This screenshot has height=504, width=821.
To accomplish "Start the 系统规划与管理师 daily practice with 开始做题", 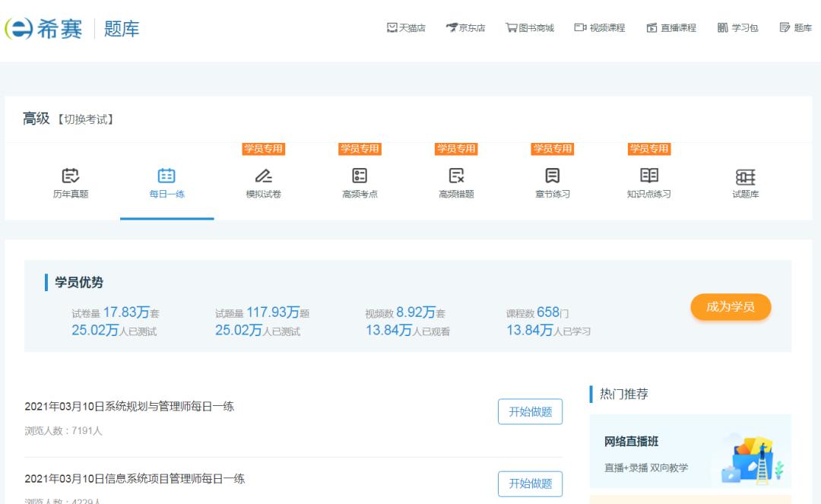I will pyautogui.click(x=530, y=410).
